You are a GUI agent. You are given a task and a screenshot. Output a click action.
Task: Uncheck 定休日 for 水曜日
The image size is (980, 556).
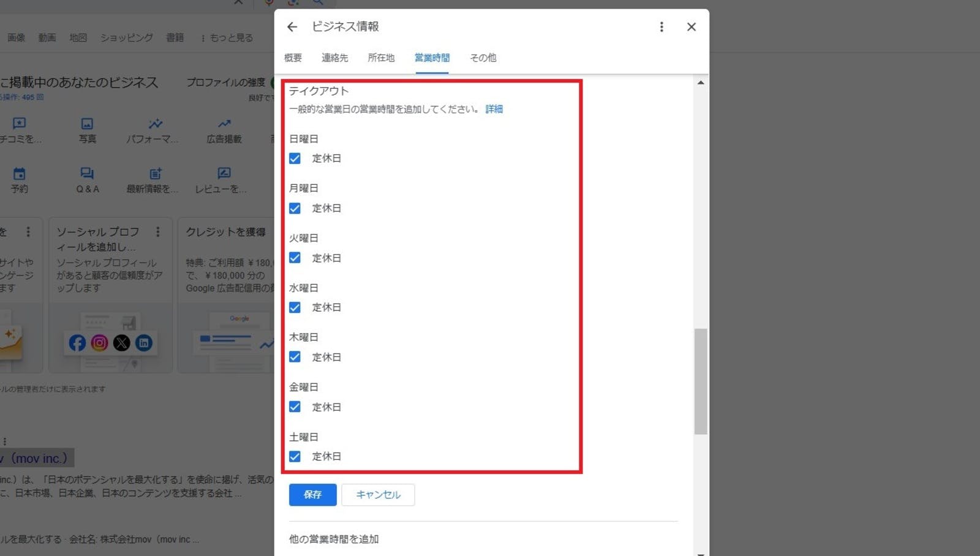pyautogui.click(x=295, y=307)
